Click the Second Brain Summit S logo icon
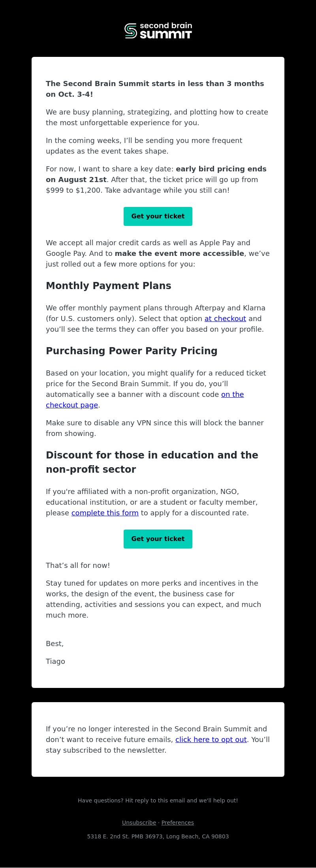 pyautogui.click(x=131, y=31)
